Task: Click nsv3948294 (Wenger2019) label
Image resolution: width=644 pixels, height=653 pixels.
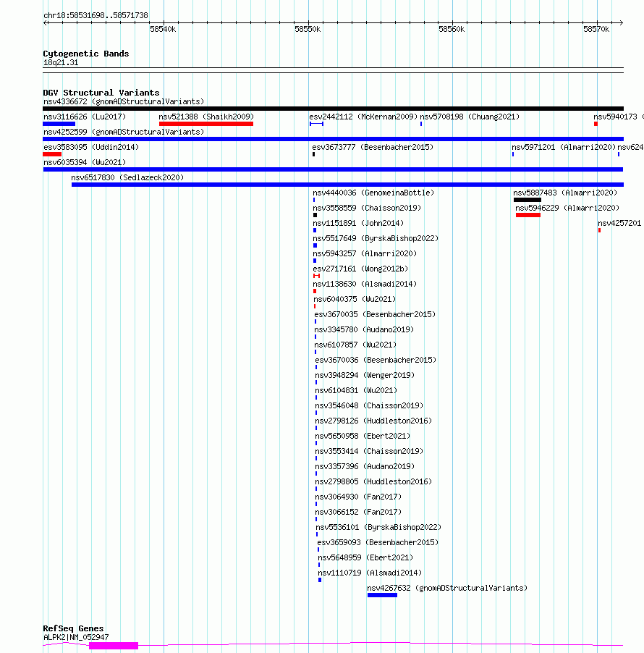Action: [x=365, y=375]
